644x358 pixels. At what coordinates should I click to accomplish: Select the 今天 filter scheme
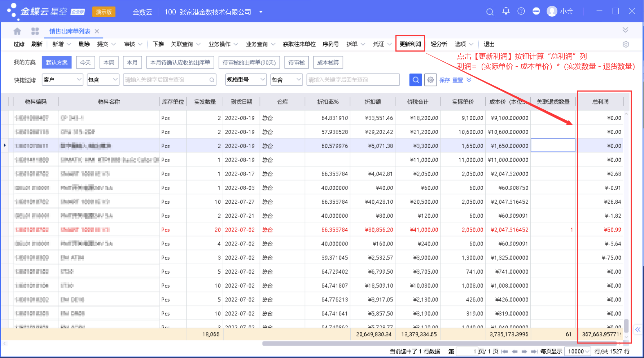[x=86, y=62]
